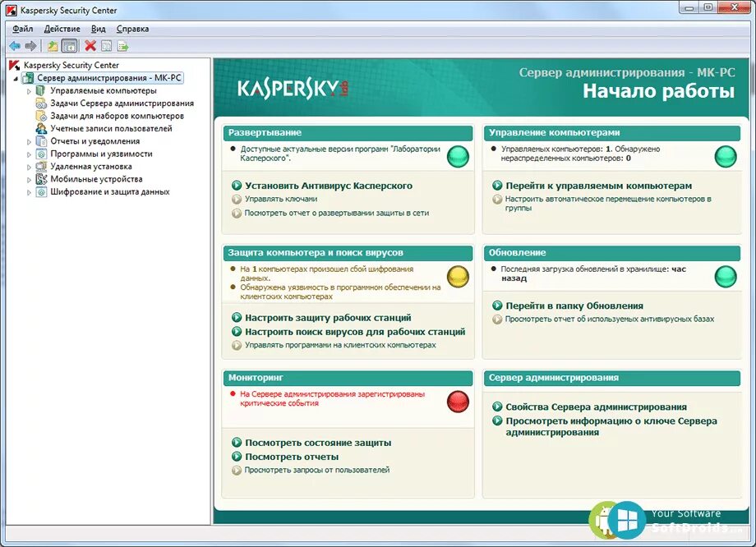
Task: Click the app icon in the title bar
Action: point(12,10)
